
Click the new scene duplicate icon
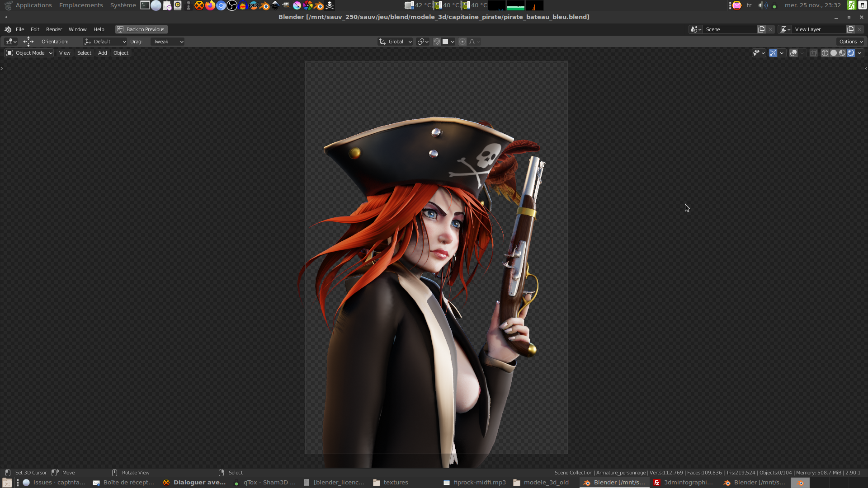761,29
